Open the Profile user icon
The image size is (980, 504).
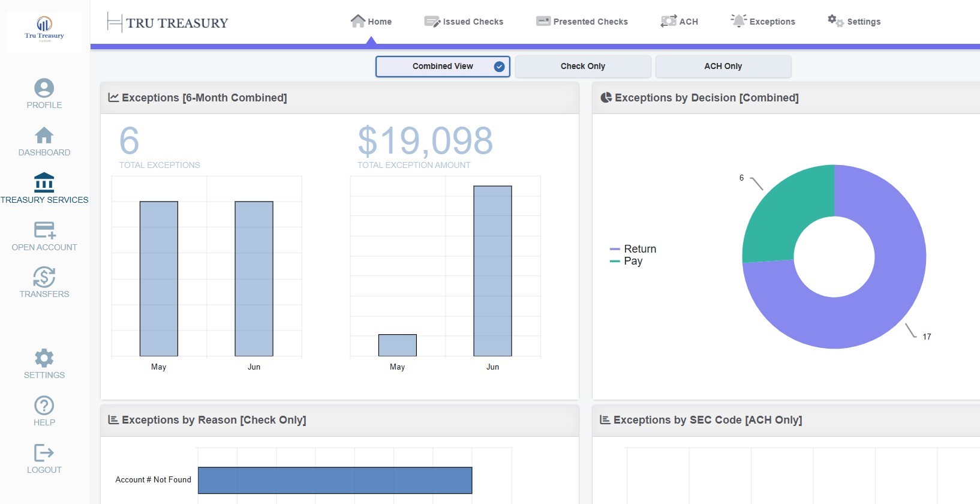click(x=44, y=88)
